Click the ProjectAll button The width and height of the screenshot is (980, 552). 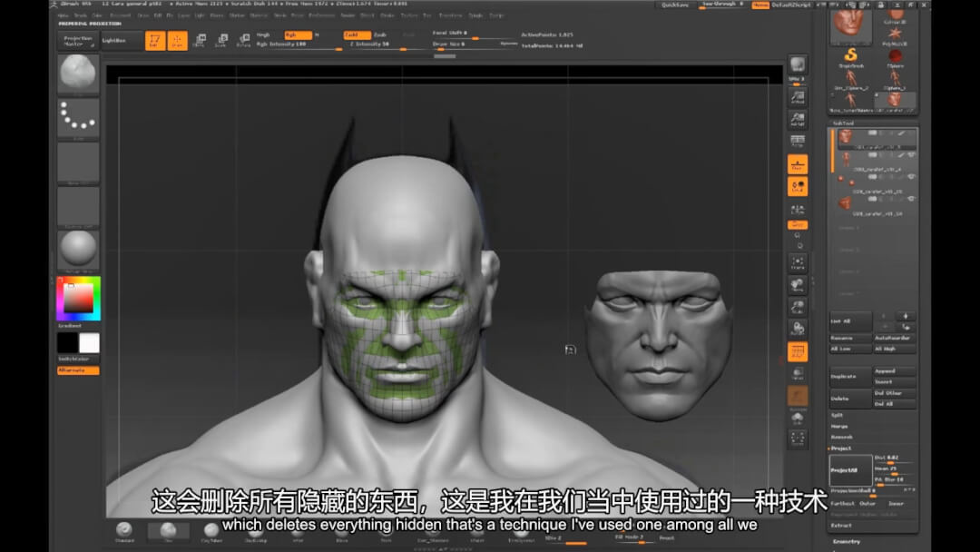pyautogui.click(x=850, y=470)
